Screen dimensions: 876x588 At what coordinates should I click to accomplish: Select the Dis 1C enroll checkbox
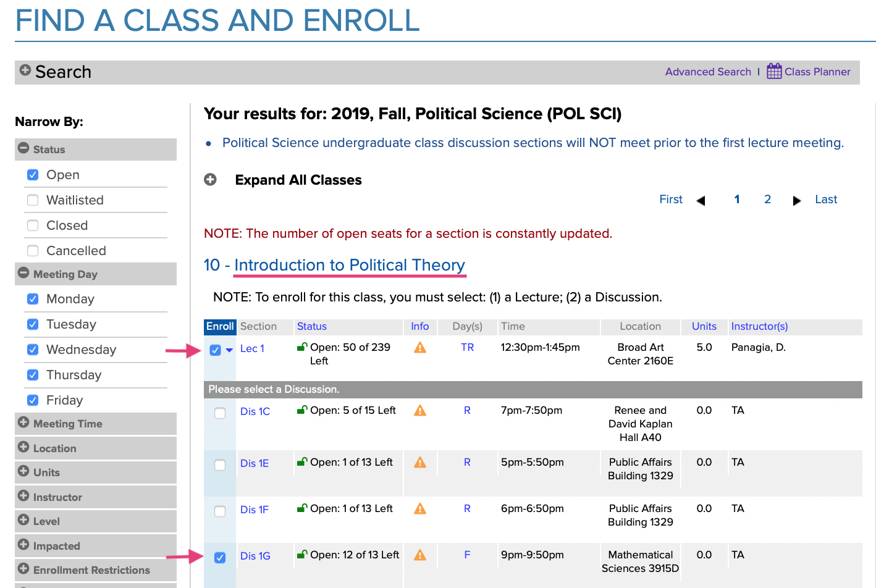pos(220,413)
